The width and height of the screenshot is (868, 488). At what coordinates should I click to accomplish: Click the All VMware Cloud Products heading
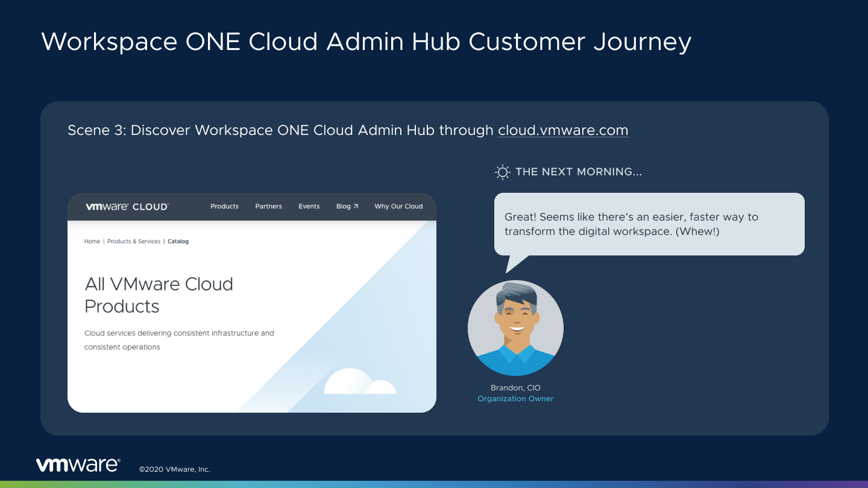[159, 295]
